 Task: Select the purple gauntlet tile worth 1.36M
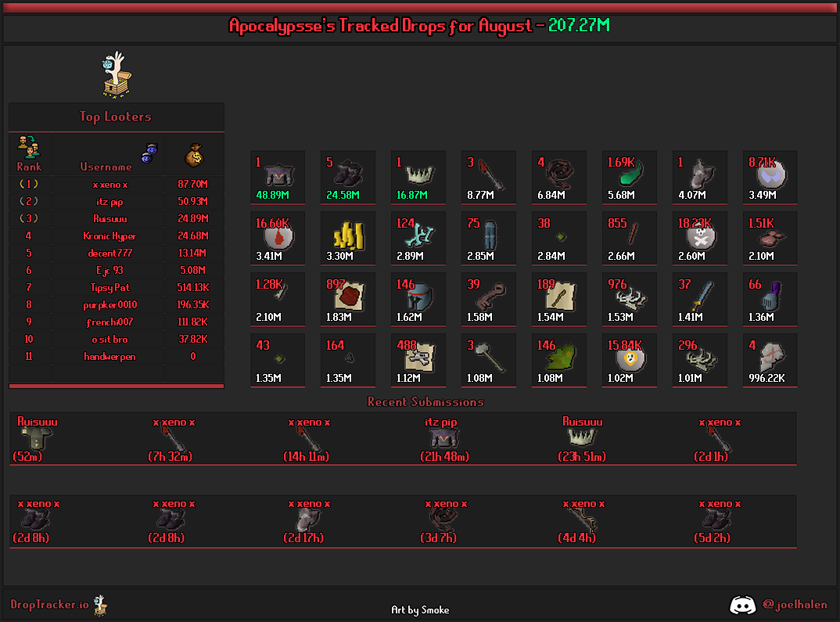(x=770, y=300)
